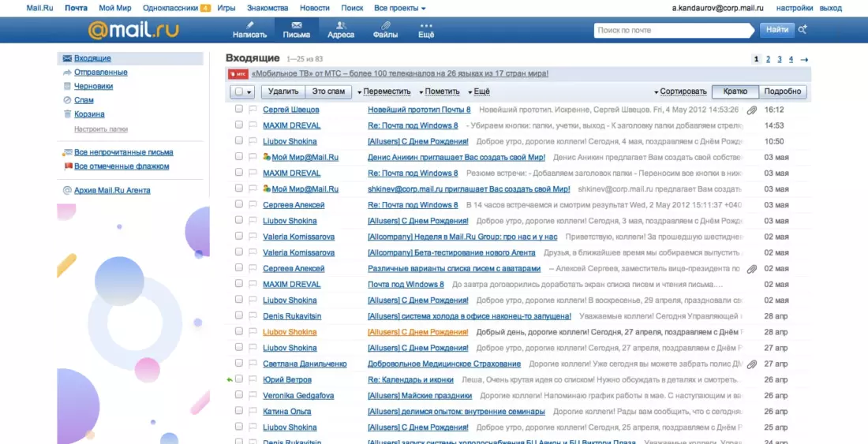Tick checkbox for Сергей Швецов message
This screenshot has width=868, height=444.
click(x=239, y=109)
